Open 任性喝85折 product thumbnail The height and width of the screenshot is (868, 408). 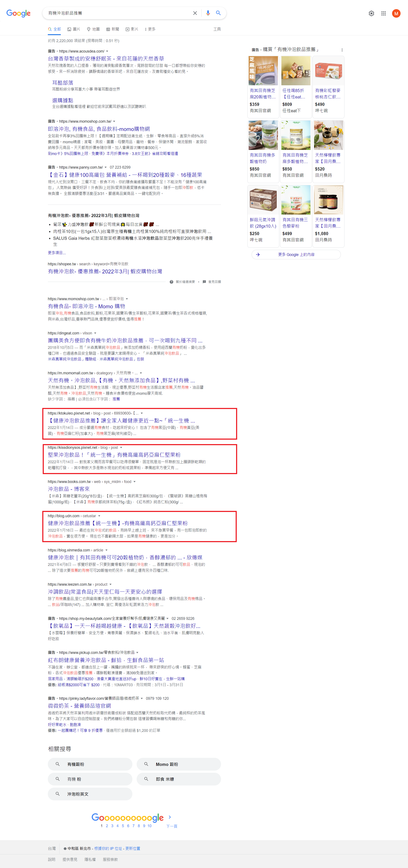296,71
